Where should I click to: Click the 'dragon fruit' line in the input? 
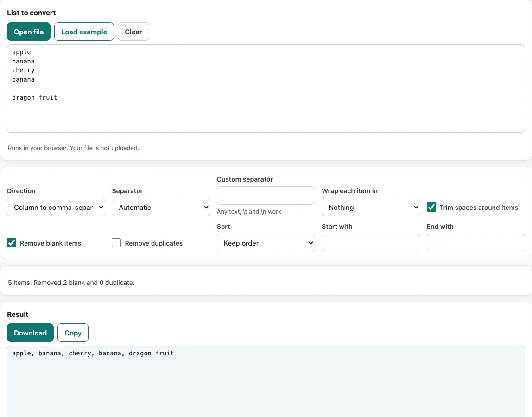coord(35,97)
